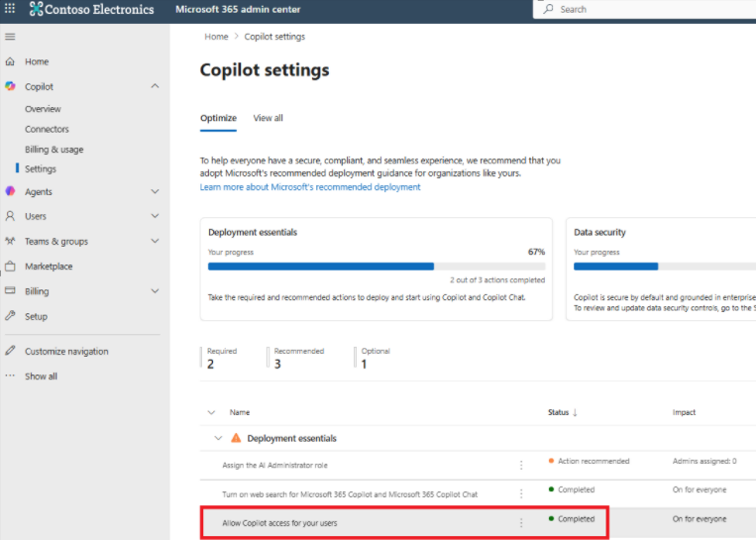Image resolution: width=756 pixels, height=540 pixels.
Task: Collapse the Deployment essentials group row
Action: [218, 438]
